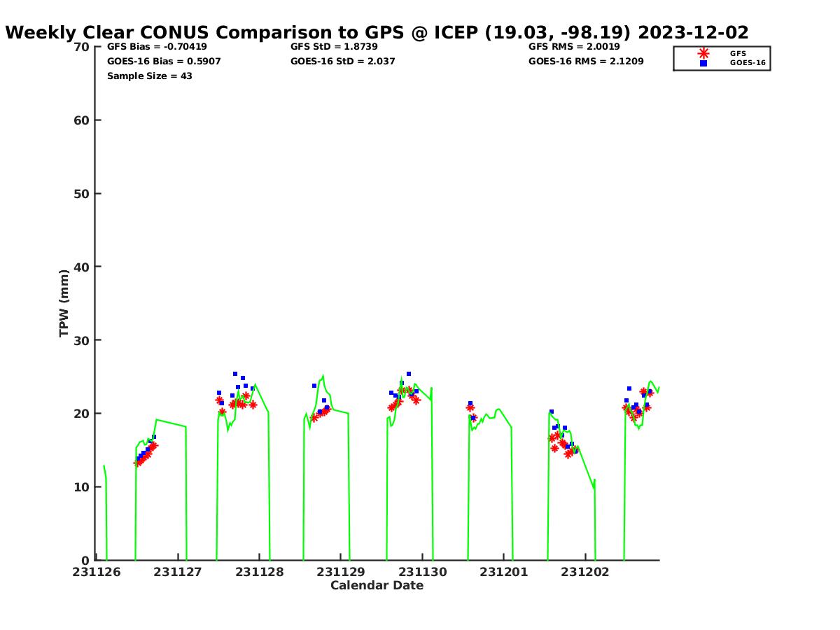Click the y-axis tick label 70
840x630 pixels.
point(82,47)
